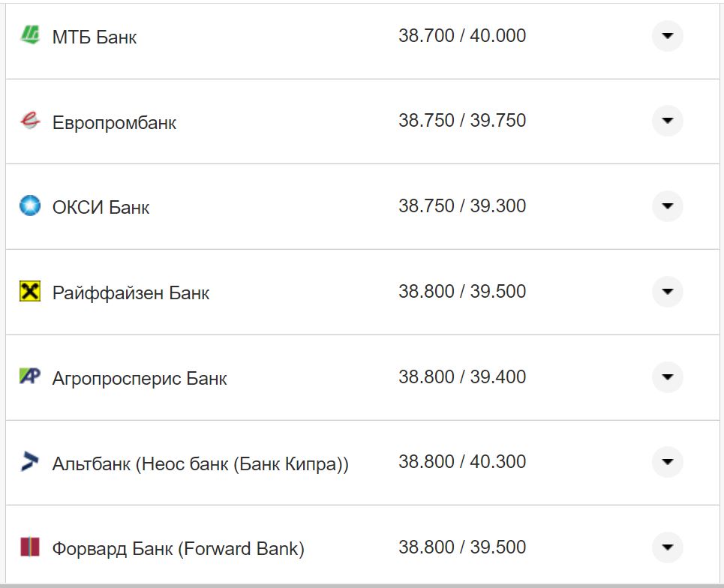Click the МТБ Банк green logo icon
The height and width of the screenshot is (588, 724).
tap(30, 35)
